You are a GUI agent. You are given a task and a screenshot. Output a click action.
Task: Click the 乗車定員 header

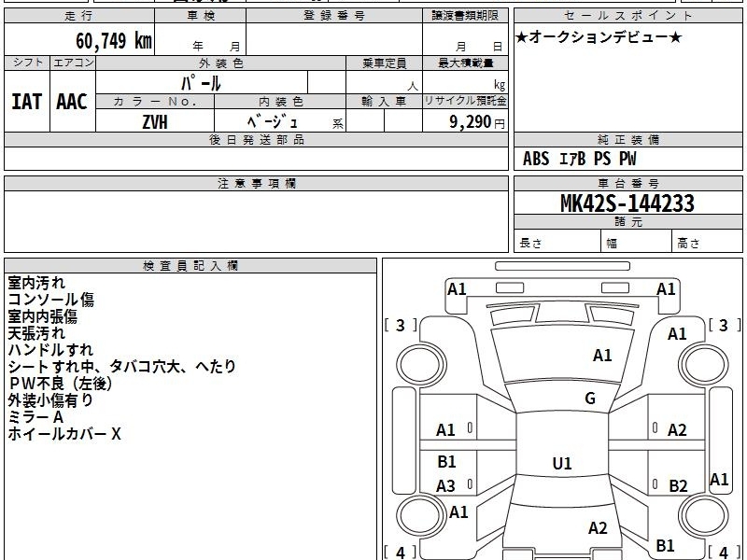pos(385,63)
